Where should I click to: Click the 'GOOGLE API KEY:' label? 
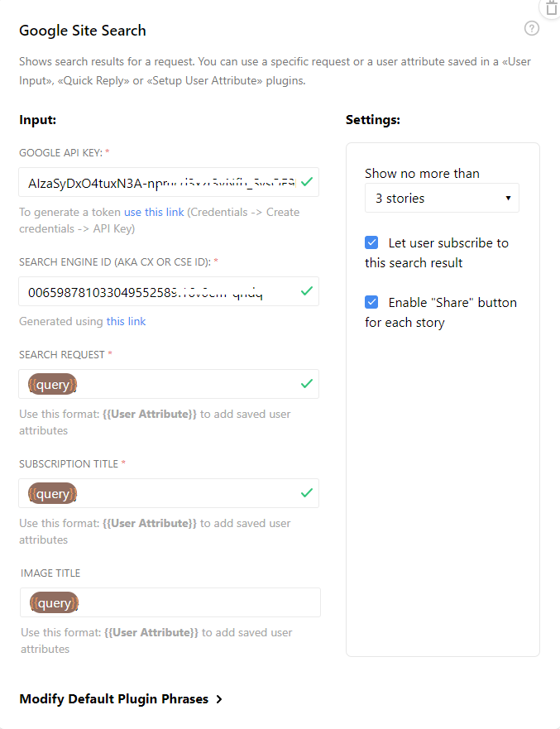[61, 153]
